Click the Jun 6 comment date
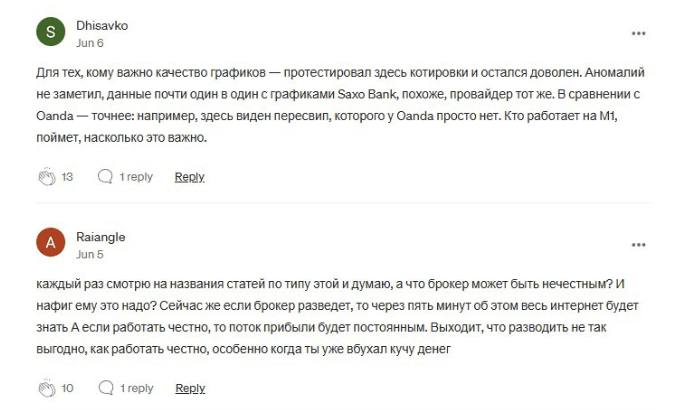Image resolution: width=678 pixels, height=410 pixels. tap(89, 43)
